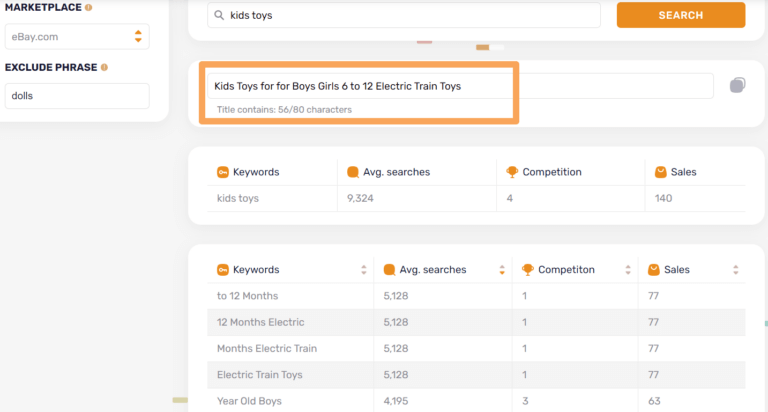The width and height of the screenshot is (768, 412).
Task: Click the Avg. searches icon in lower table
Action: coord(389,269)
